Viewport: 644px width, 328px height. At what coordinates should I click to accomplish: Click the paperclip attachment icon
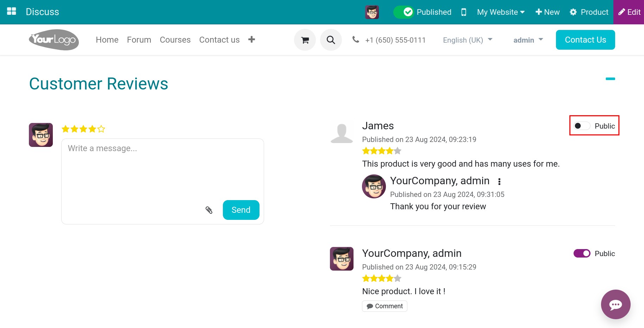209,210
